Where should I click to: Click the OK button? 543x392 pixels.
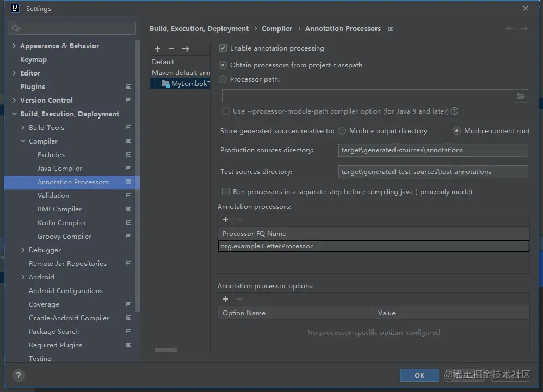(x=419, y=375)
